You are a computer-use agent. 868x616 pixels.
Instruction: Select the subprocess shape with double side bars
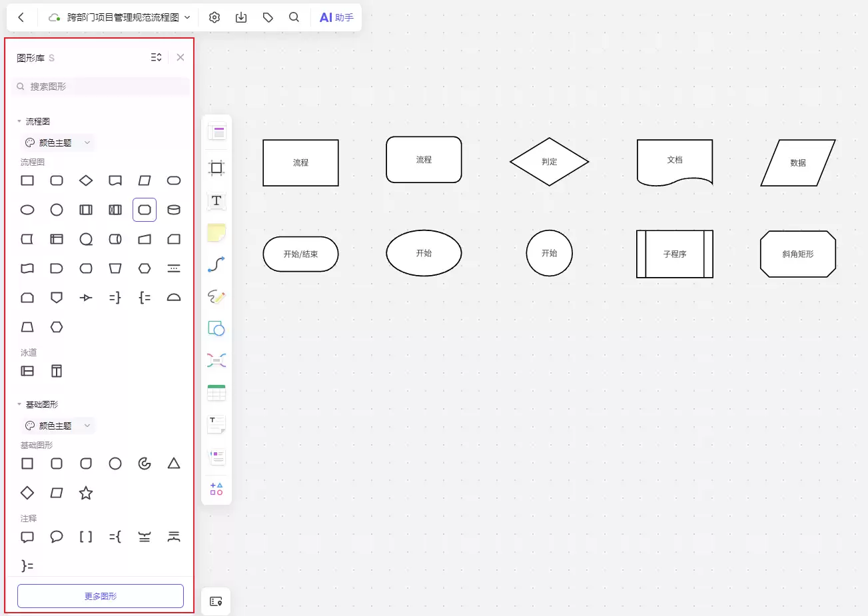tap(86, 210)
